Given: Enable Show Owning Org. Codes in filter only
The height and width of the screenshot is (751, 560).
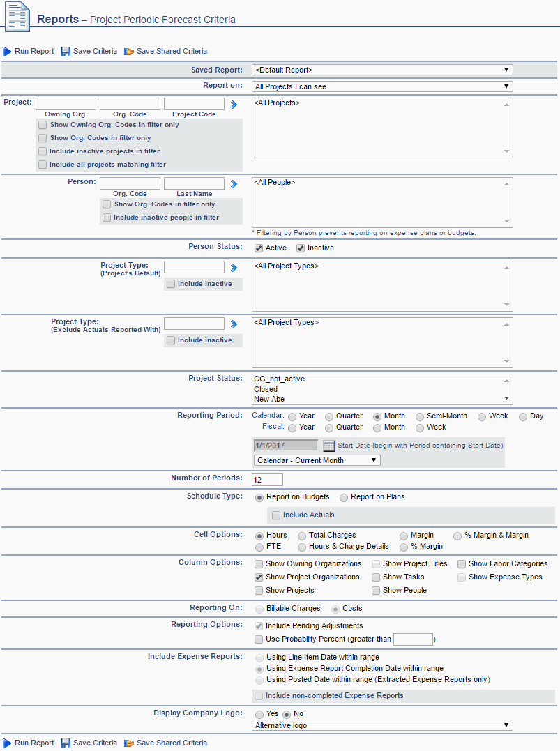Looking at the screenshot, I should click(x=43, y=125).
